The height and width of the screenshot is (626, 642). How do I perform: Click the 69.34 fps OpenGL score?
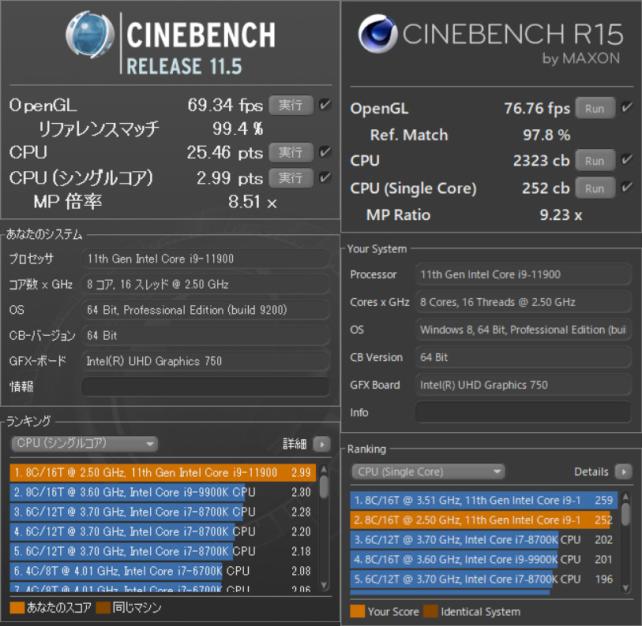pyautogui.click(x=225, y=105)
